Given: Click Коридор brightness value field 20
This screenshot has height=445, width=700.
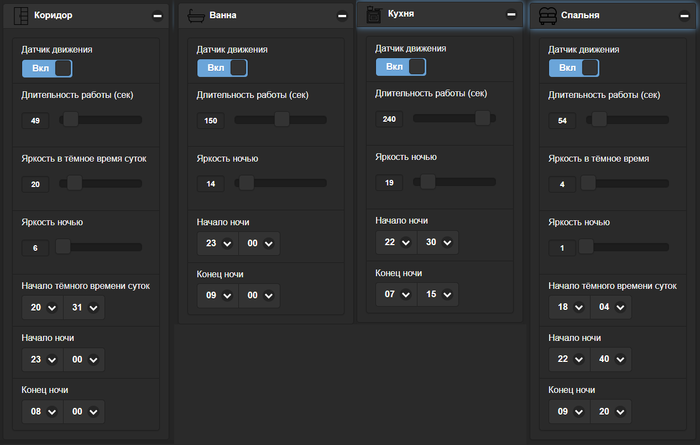Looking at the screenshot, I should tap(35, 184).
